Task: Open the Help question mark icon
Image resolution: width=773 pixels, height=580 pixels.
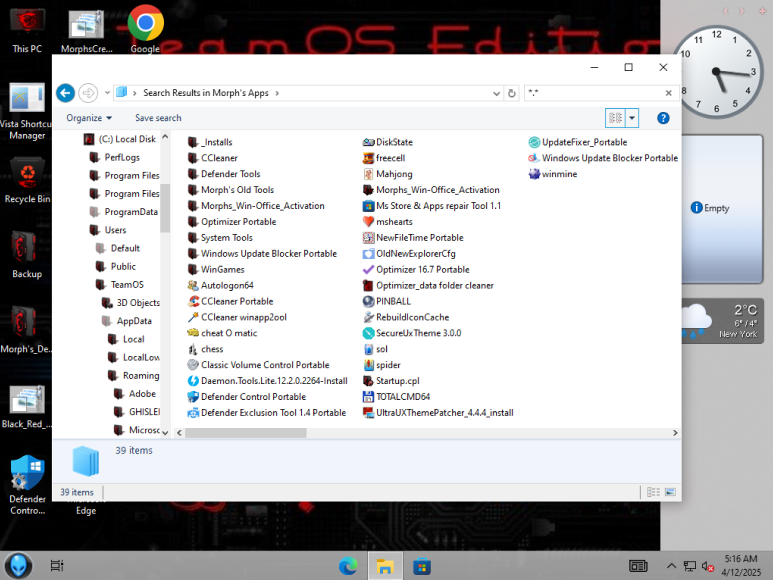Action: (663, 118)
